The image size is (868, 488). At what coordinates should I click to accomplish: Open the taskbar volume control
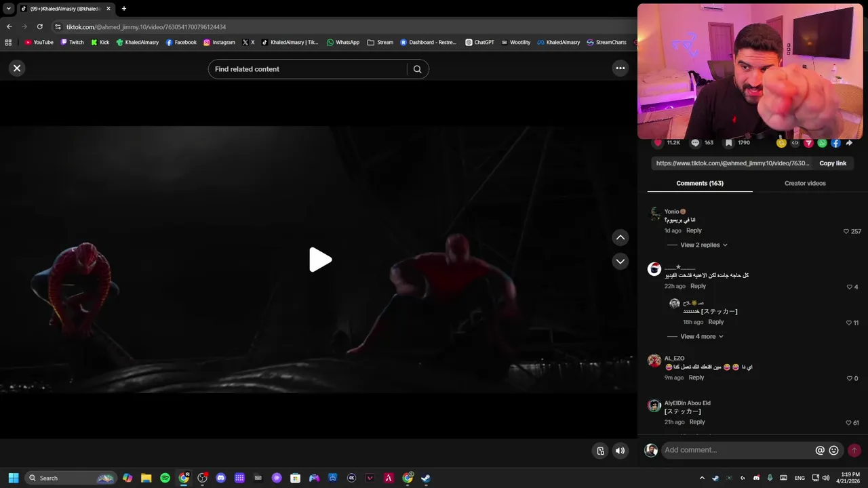[x=826, y=478]
